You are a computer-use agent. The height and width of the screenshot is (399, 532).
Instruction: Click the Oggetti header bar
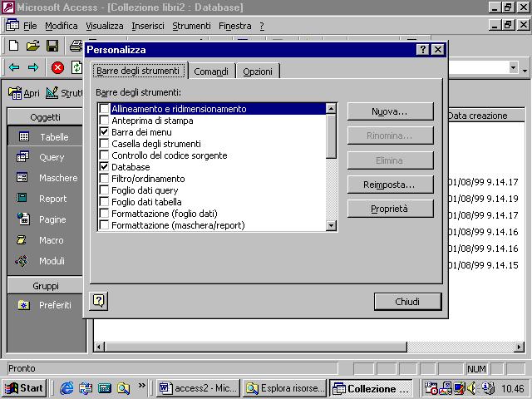(45, 117)
